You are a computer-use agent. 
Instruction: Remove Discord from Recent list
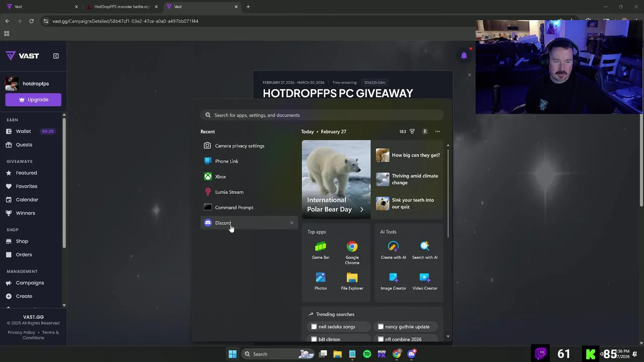point(291,223)
